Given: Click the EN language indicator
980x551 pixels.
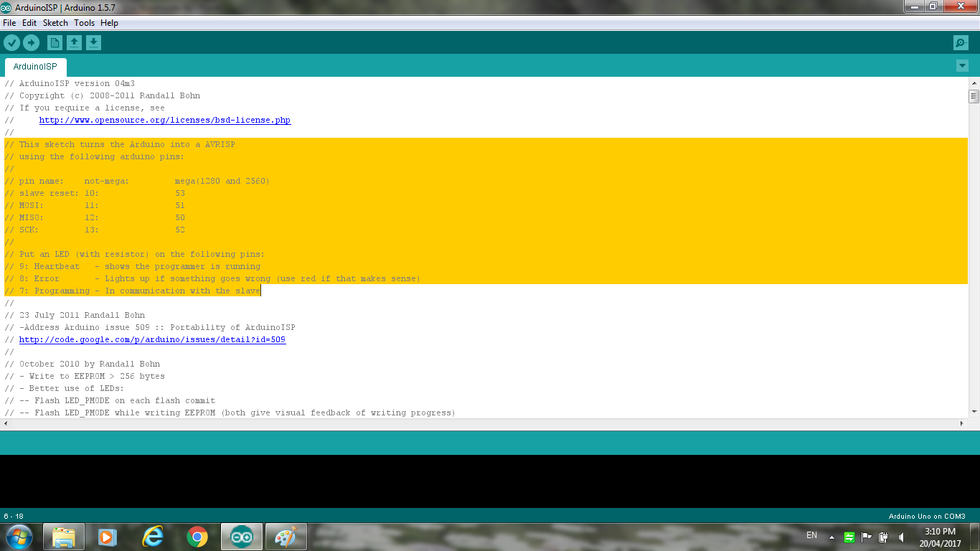Looking at the screenshot, I should click(811, 535).
